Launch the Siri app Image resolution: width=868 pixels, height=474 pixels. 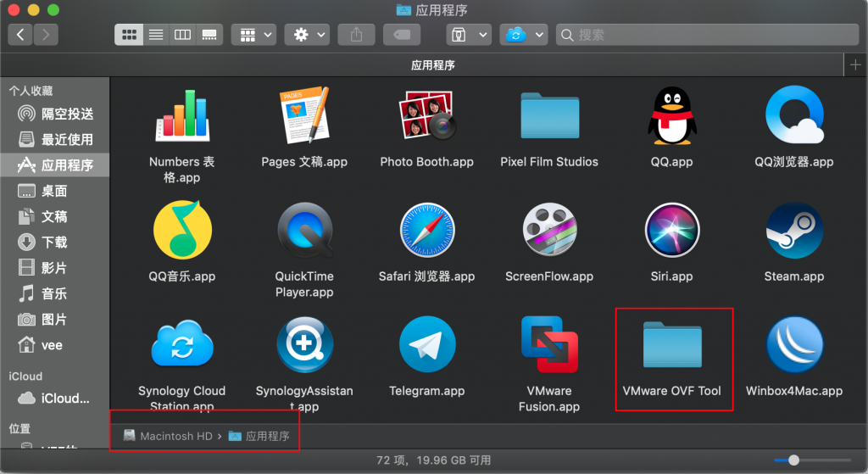click(x=671, y=231)
